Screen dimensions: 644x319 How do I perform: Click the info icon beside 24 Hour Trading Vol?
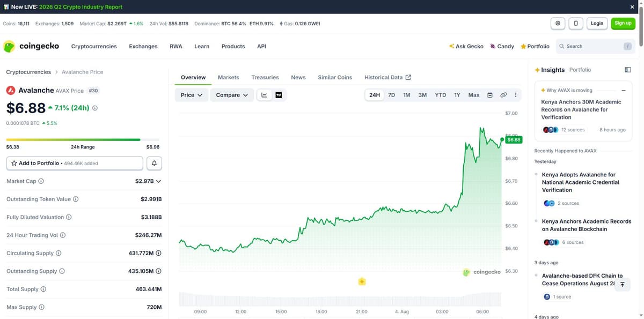pyautogui.click(x=63, y=235)
